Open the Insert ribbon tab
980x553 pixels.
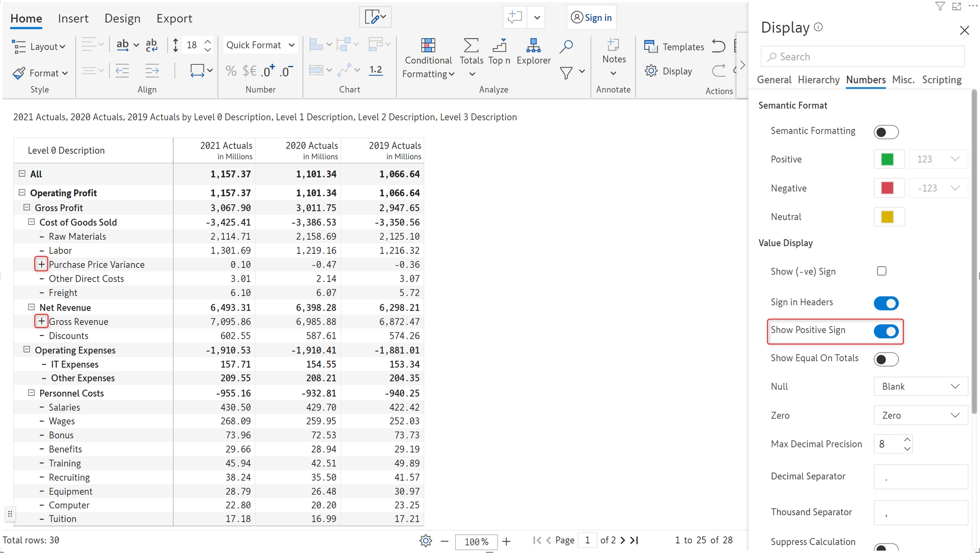click(73, 18)
